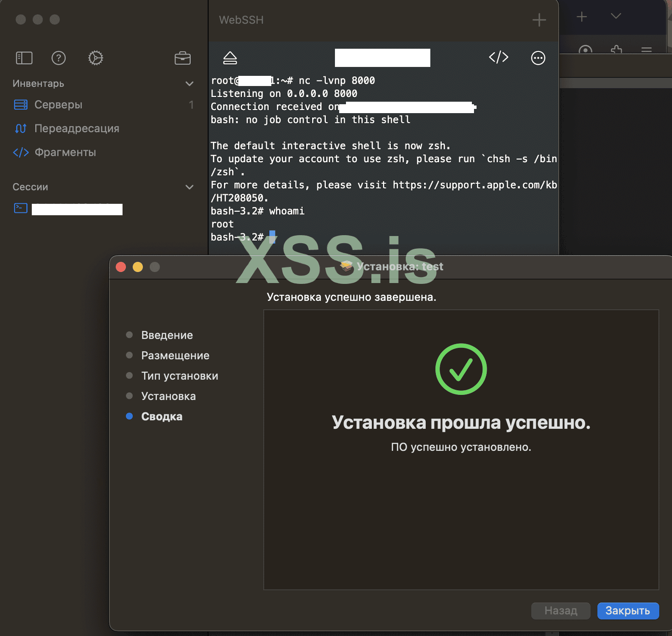Select the Сводка installer step

162,417
